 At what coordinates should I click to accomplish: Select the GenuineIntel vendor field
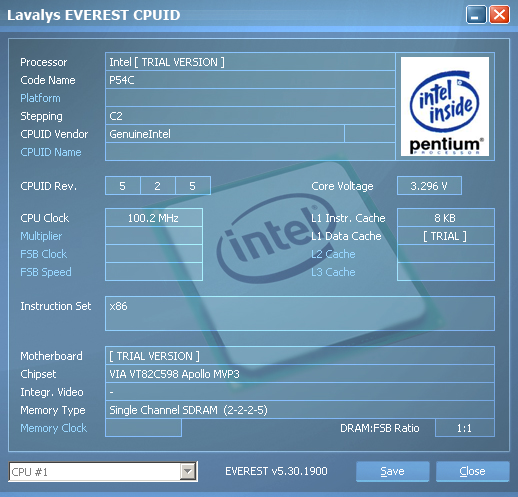pos(225,134)
